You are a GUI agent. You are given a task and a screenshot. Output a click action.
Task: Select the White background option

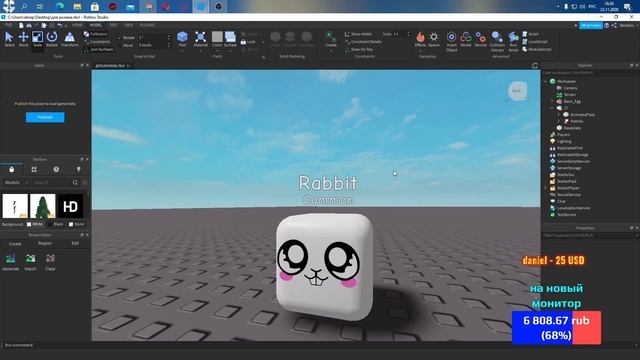coord(34,224)
